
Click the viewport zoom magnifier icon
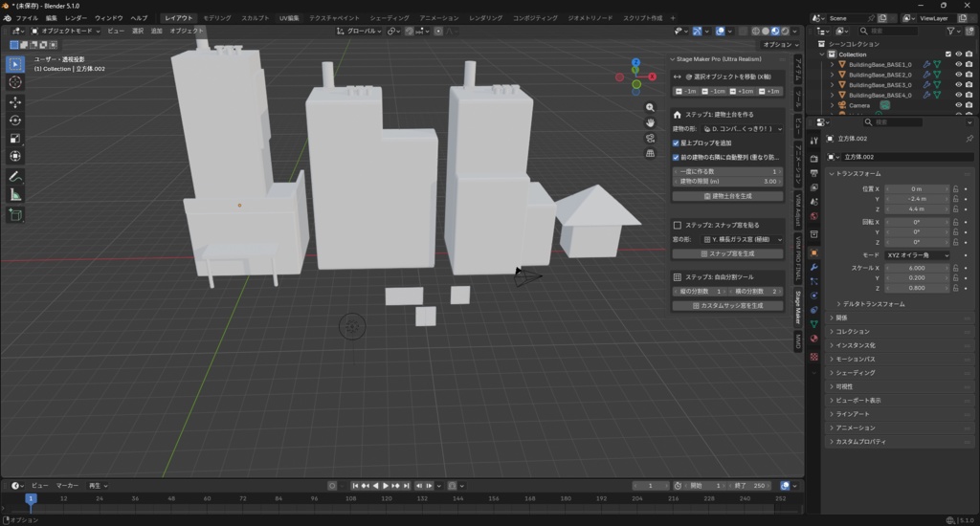[x=650, y=107]
